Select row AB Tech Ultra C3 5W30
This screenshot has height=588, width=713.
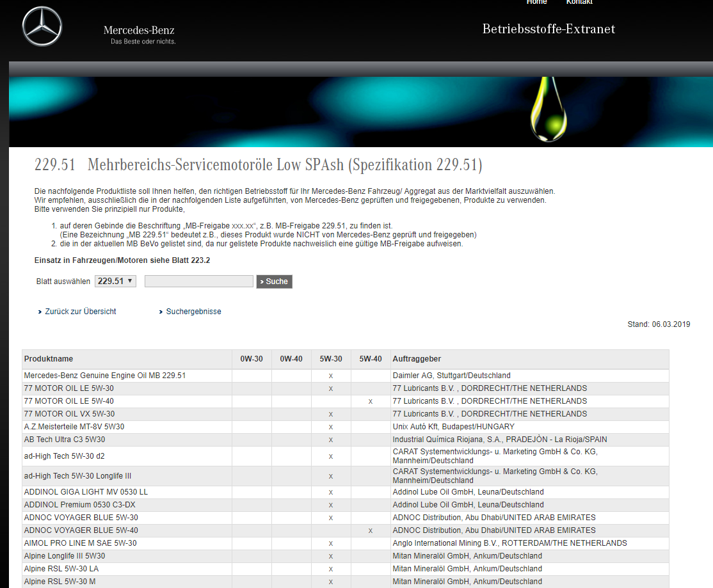[346, 440]
